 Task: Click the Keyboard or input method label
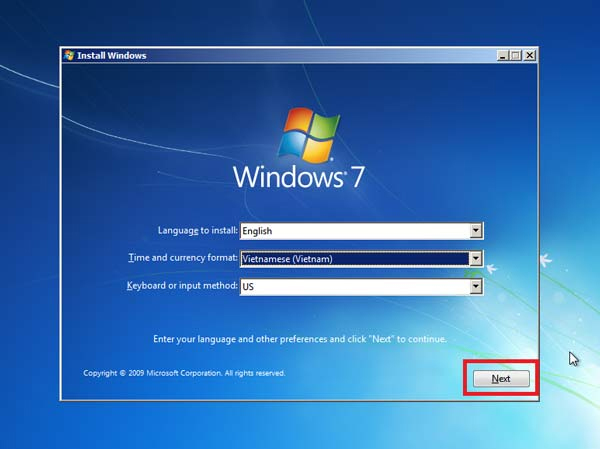pyautogui.click(x=182, y=286)
